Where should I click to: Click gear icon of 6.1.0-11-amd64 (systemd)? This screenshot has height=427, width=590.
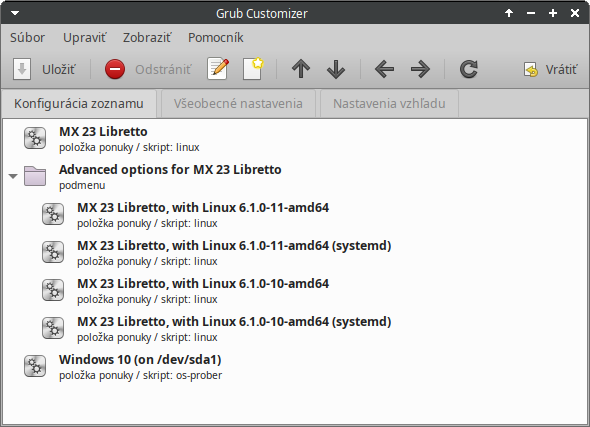click(x=53, y=252)
